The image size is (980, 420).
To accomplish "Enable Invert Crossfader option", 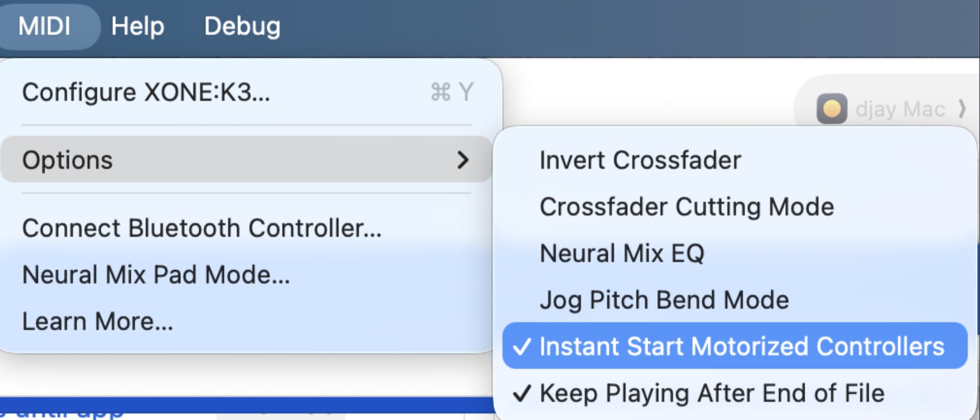I will [640, 160].
